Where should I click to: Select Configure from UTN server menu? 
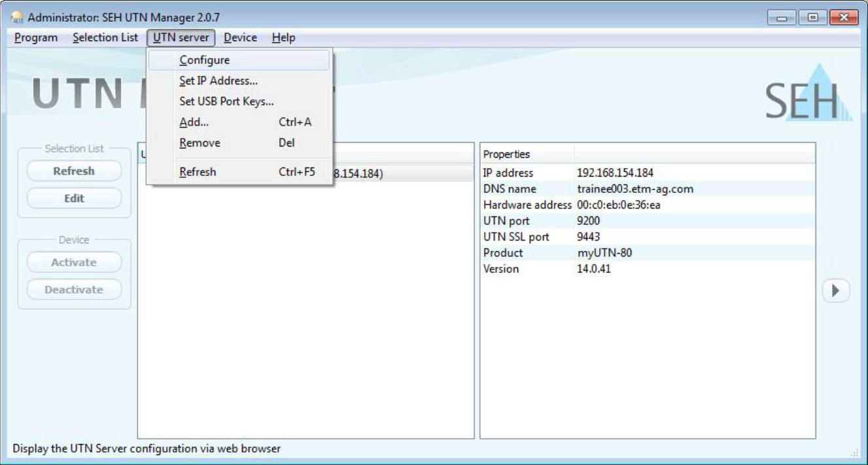[x=205, y=60]
